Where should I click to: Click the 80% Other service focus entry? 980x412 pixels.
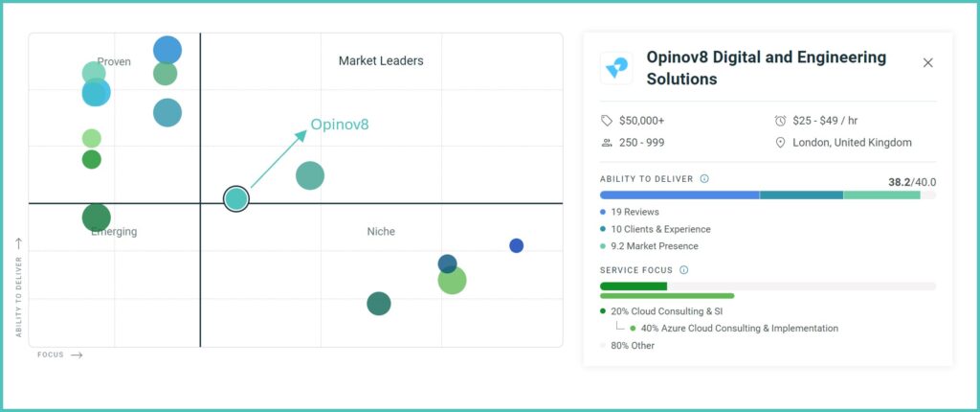click(632, 346)
